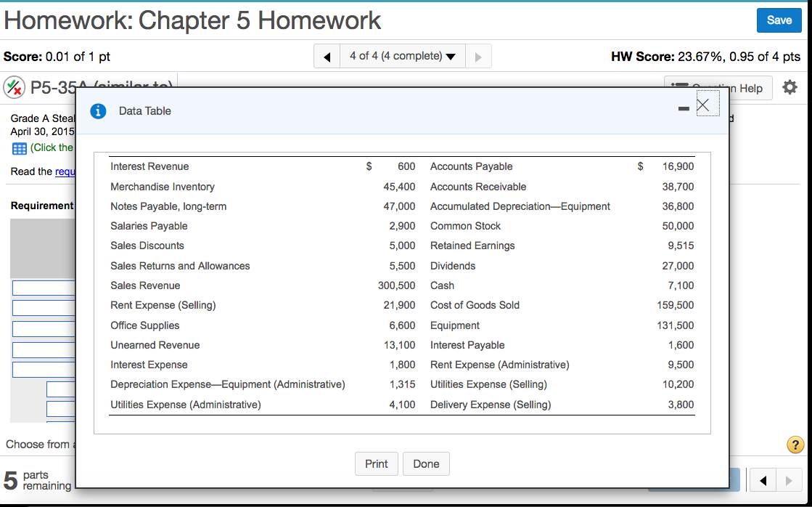
Task: Open the settings gear menu
Action: click(x=790, y=87)
